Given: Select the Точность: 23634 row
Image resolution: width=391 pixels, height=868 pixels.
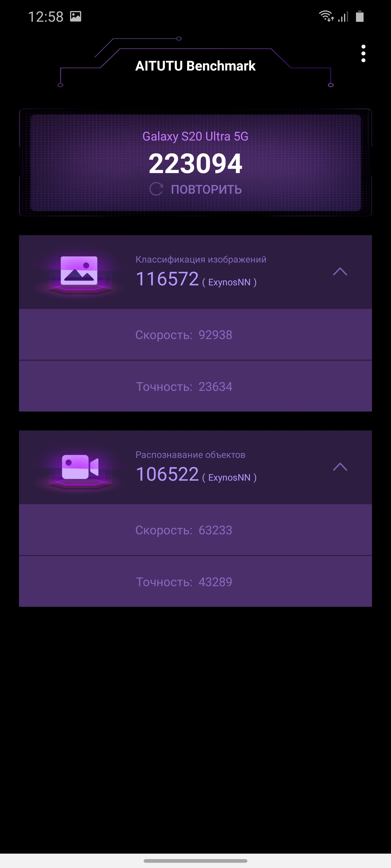Looking at the screenshot, I should pyautogui.click(x=195, y=386).
